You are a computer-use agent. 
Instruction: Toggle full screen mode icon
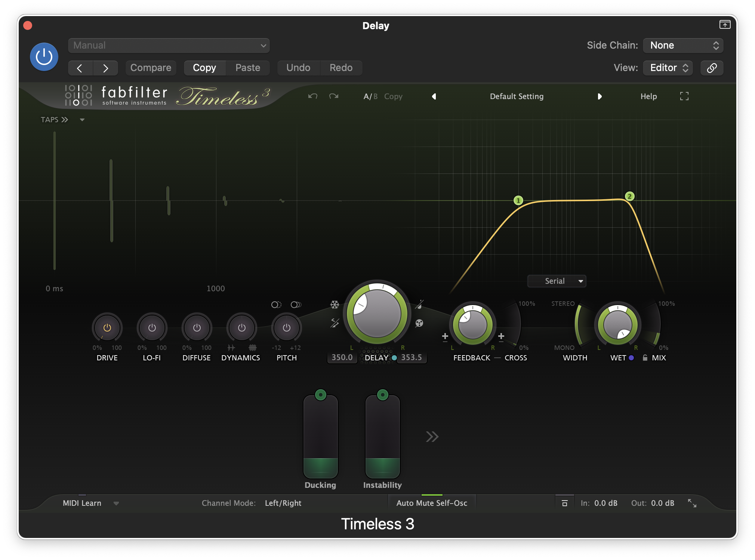684,96
